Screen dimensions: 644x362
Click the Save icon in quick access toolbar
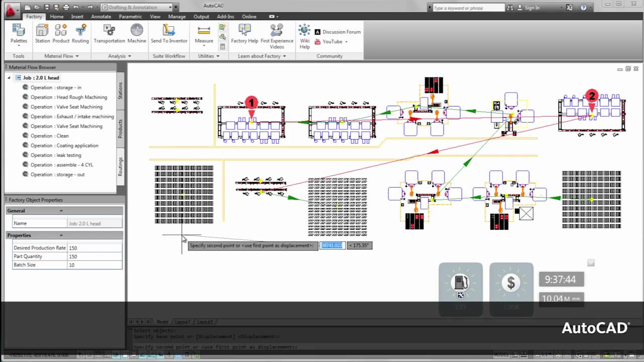[x=47, y=8]
